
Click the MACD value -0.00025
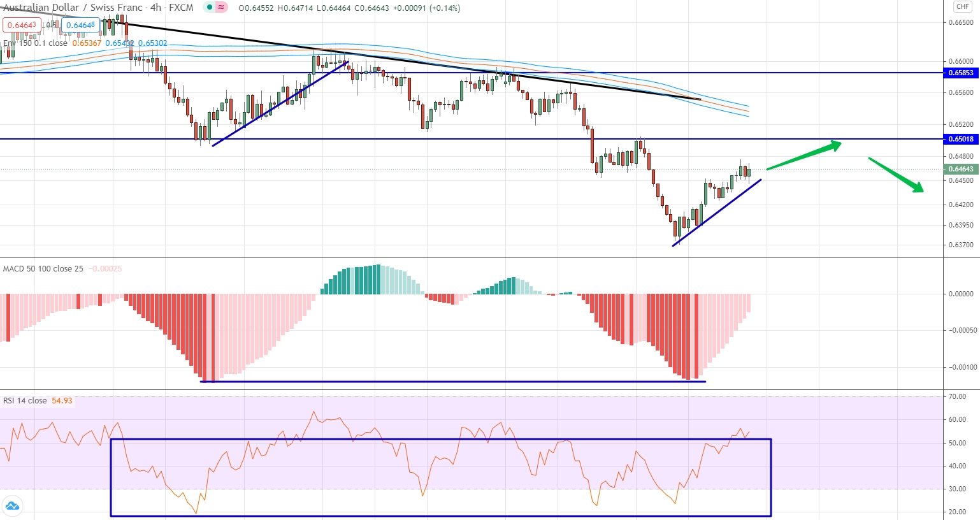pyautogui.click(x=106, y=269)
